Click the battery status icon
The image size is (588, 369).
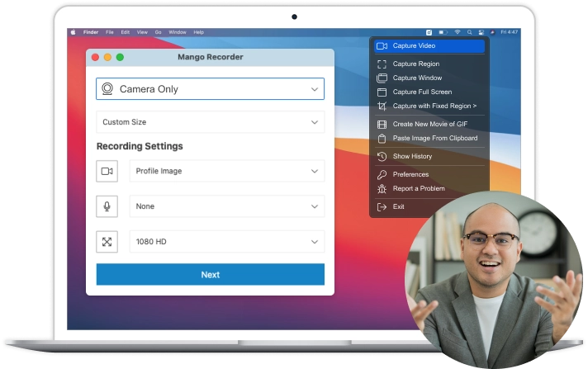[x=443, y=32]
